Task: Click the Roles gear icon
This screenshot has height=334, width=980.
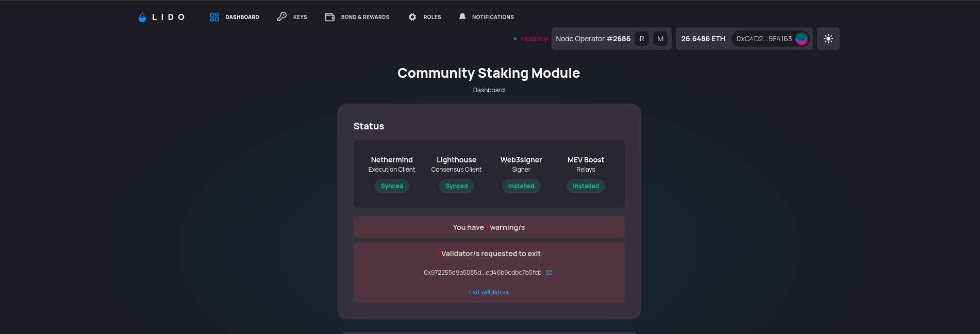Action: [412, 17]
